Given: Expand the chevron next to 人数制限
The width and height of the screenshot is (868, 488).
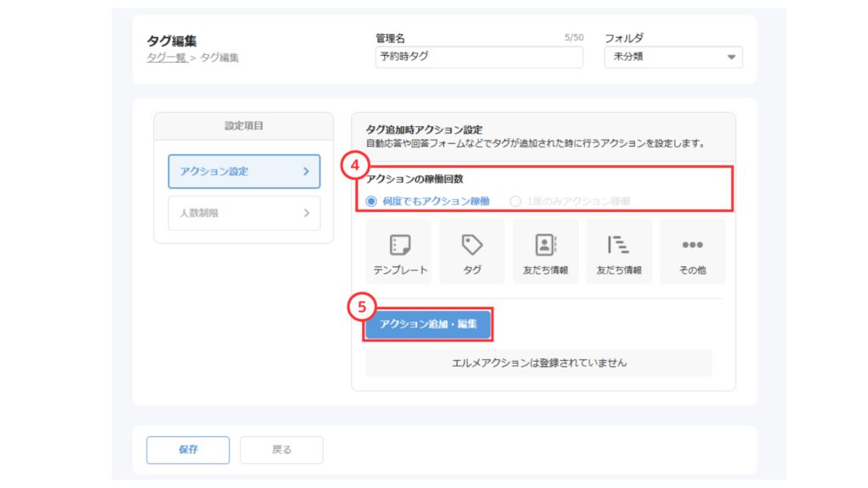Looking at the screenshot, I should 306,213.
